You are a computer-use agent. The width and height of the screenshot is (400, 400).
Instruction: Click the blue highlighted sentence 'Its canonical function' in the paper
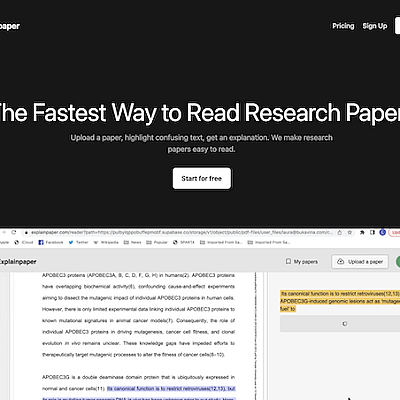(x=171, y=389)
